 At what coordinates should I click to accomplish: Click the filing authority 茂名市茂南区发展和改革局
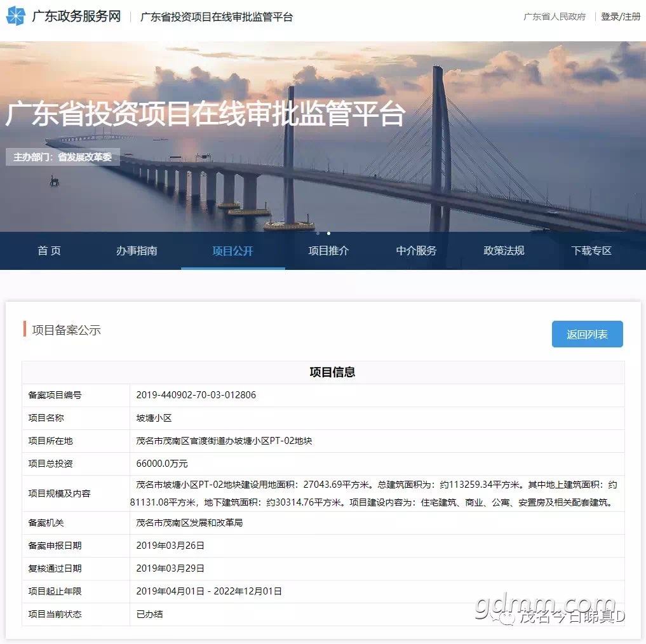click(x=189, y=523)
